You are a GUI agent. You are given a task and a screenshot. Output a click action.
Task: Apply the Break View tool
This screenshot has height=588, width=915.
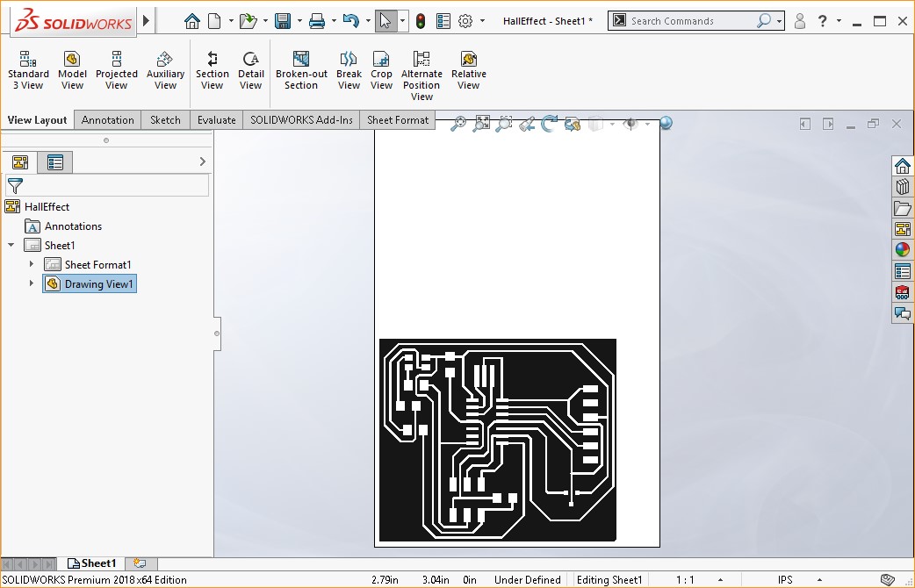point(349,70)
